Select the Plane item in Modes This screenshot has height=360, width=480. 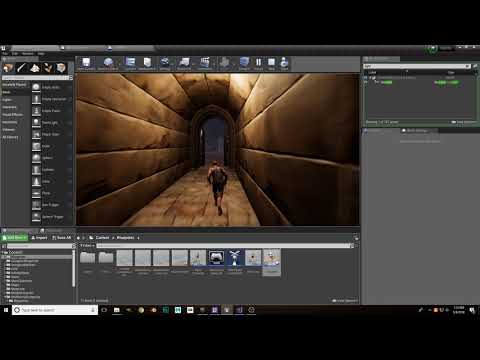pyautogui.click(x=52, y=193)
